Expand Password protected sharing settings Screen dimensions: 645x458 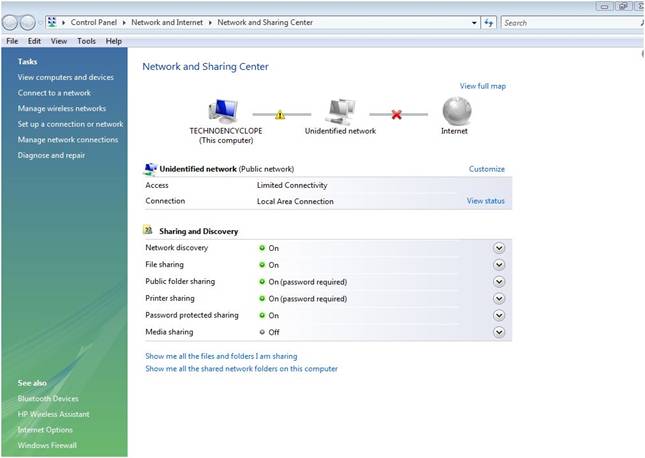coord(499,315)
